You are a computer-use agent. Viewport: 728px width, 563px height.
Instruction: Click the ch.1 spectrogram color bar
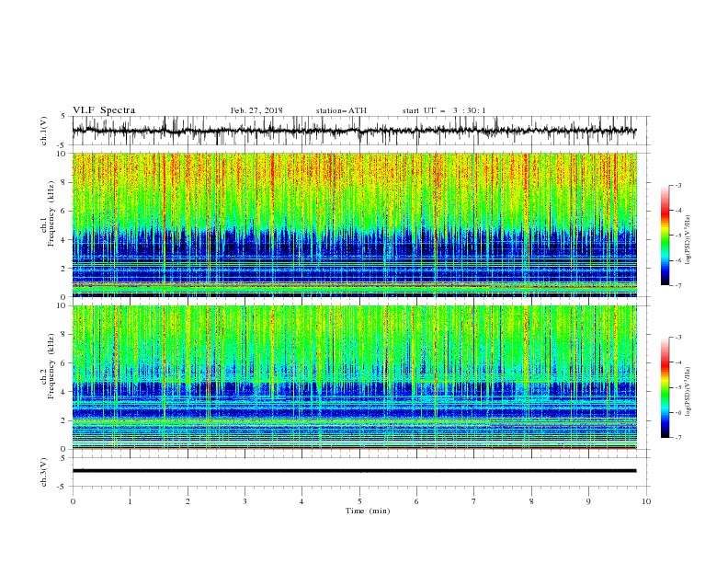coord(665,236)
